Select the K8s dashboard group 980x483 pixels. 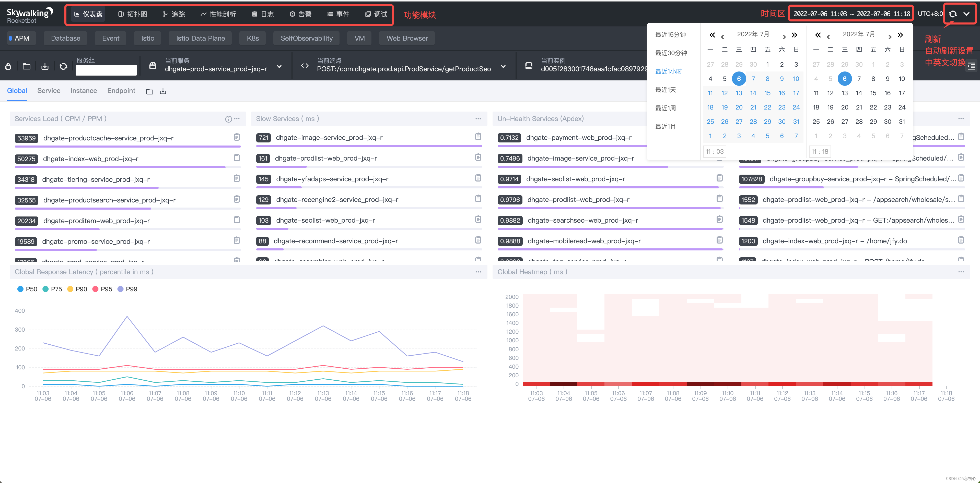[x=253, y=38]
